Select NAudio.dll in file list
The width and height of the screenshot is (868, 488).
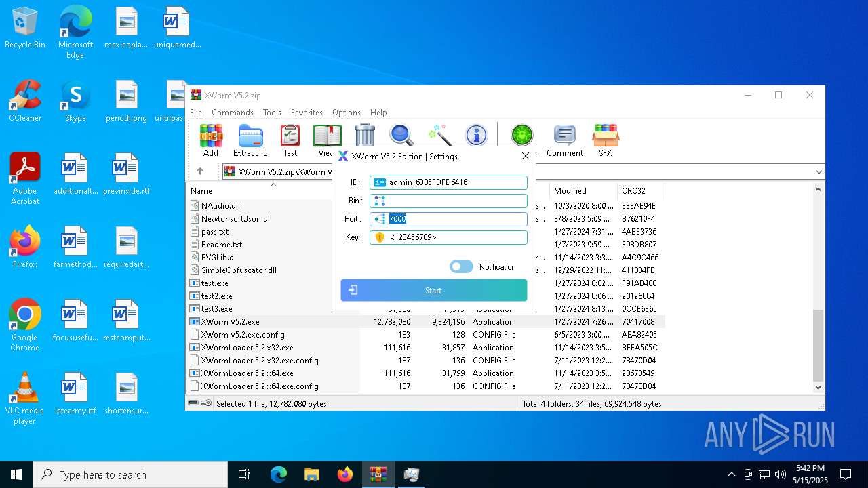click(x=220, y=206)
